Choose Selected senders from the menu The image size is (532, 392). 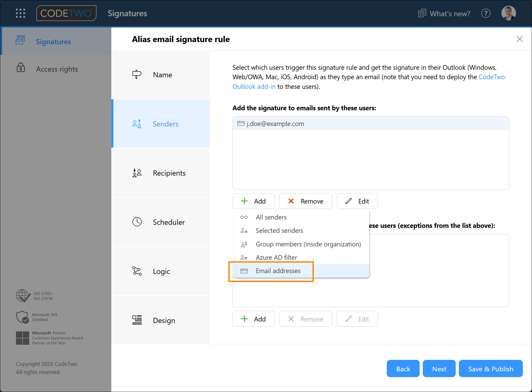tap(301, 230)
